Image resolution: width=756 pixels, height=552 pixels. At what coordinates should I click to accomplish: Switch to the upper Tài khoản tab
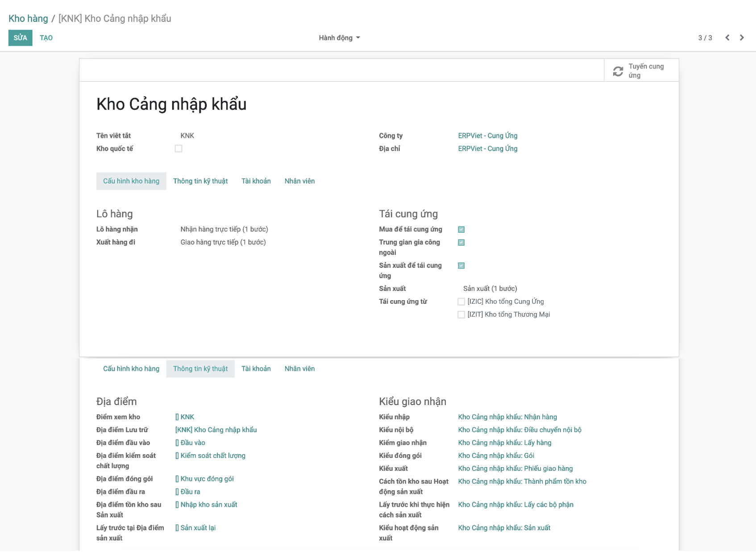click(x=256, y=181)
